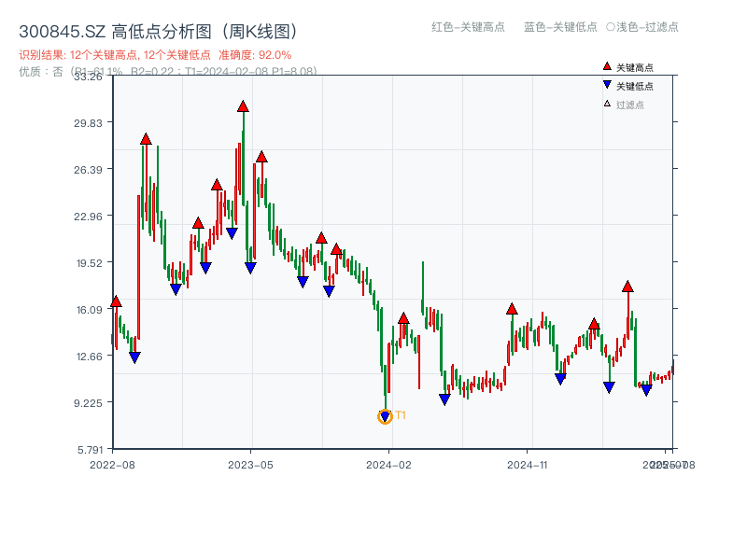
Task: Click the blue low-point marker near 2024-11
Action: coord(561,377)
